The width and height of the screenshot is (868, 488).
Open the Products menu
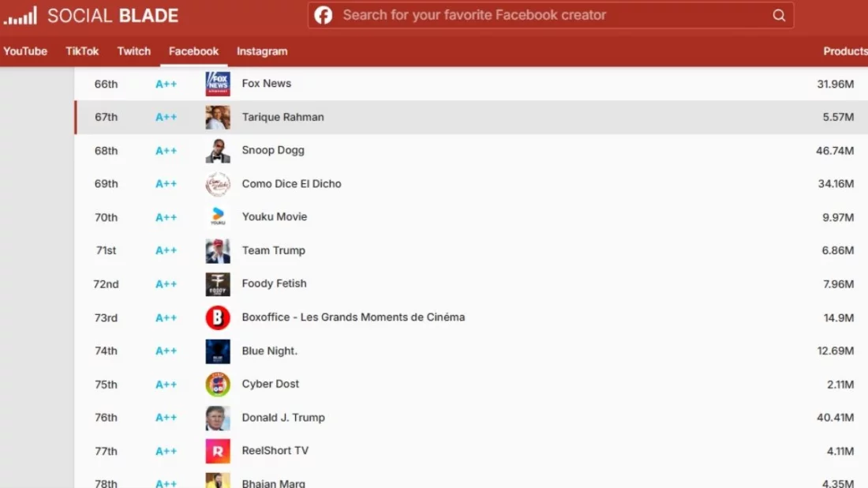click(x=845, y=51)
